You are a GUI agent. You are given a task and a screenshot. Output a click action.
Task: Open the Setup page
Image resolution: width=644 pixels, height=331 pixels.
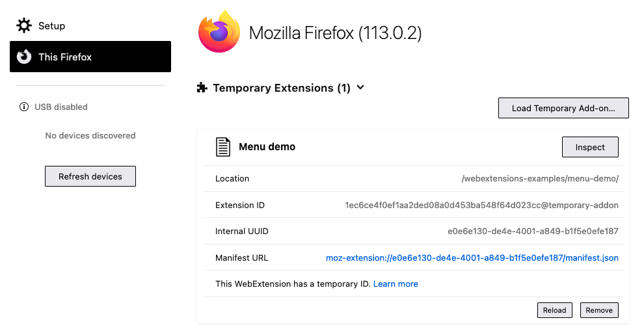coord(51,26)
